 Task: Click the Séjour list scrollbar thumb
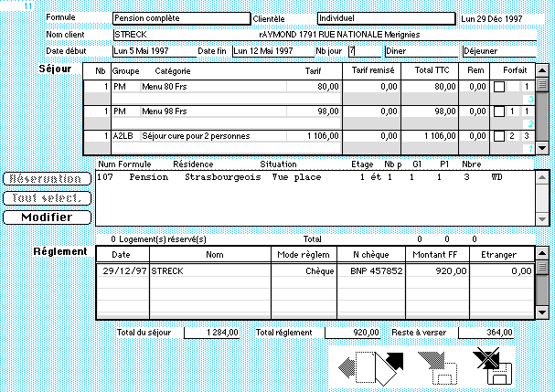click(x=542, y=85)
